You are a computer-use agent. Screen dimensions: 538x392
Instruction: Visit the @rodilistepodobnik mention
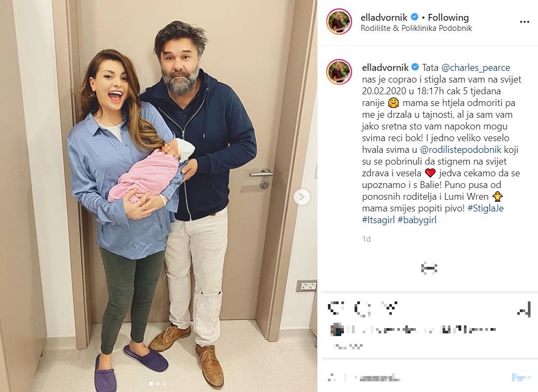click(461, 150)
